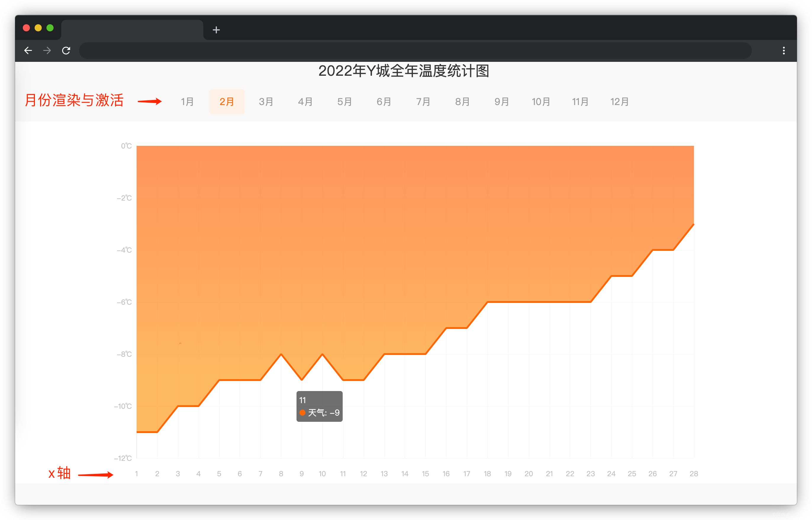Switch to the 11月 month tab

click(580, 102)
